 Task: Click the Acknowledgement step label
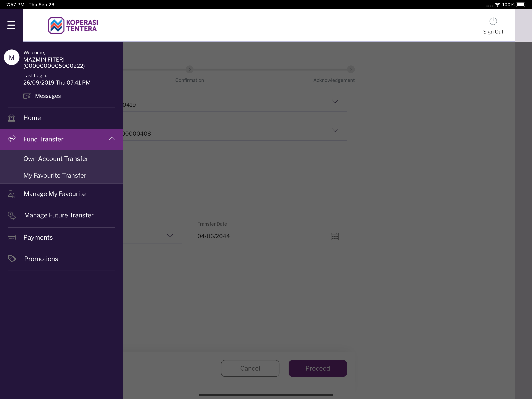coord(334,80)
